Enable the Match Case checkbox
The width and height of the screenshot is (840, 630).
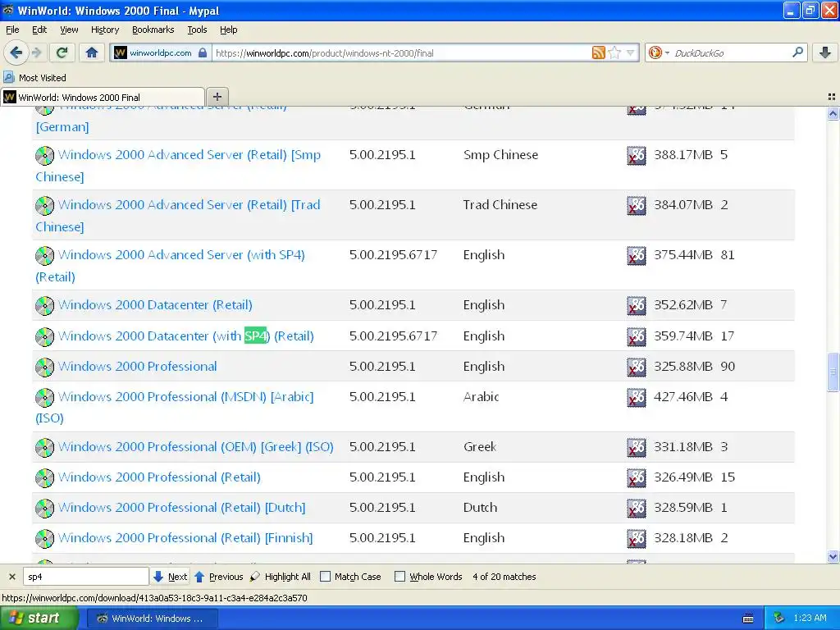point(325,577)
